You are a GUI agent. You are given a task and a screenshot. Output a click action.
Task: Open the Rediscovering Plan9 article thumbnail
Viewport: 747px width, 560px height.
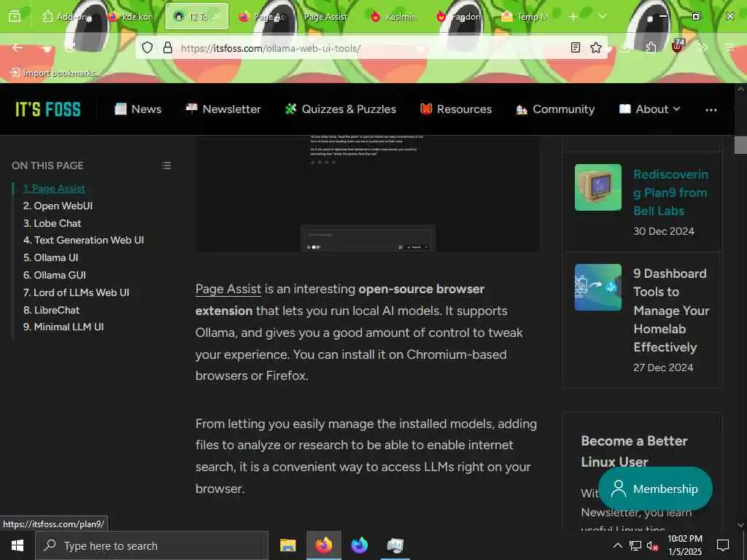tap(598, 187)
